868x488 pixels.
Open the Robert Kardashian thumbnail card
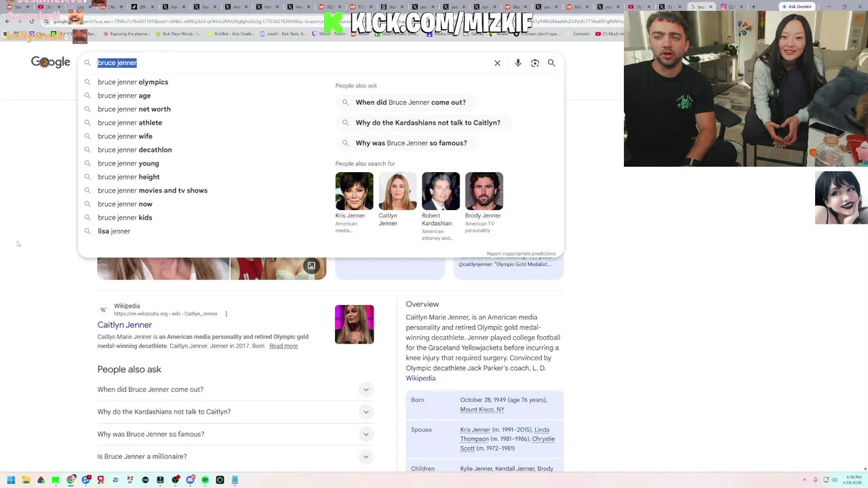pos(441,206)
